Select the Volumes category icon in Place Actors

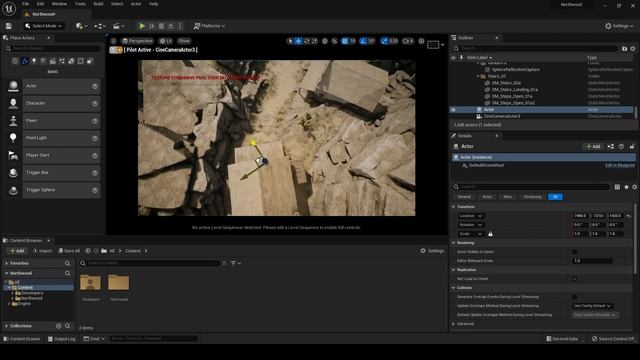[x=81, y=61]
